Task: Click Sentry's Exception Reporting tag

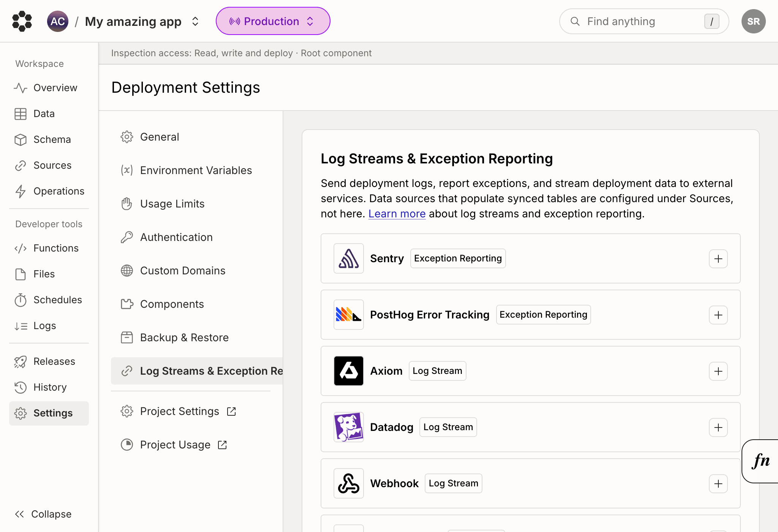Action: click(x=458, y=258)
